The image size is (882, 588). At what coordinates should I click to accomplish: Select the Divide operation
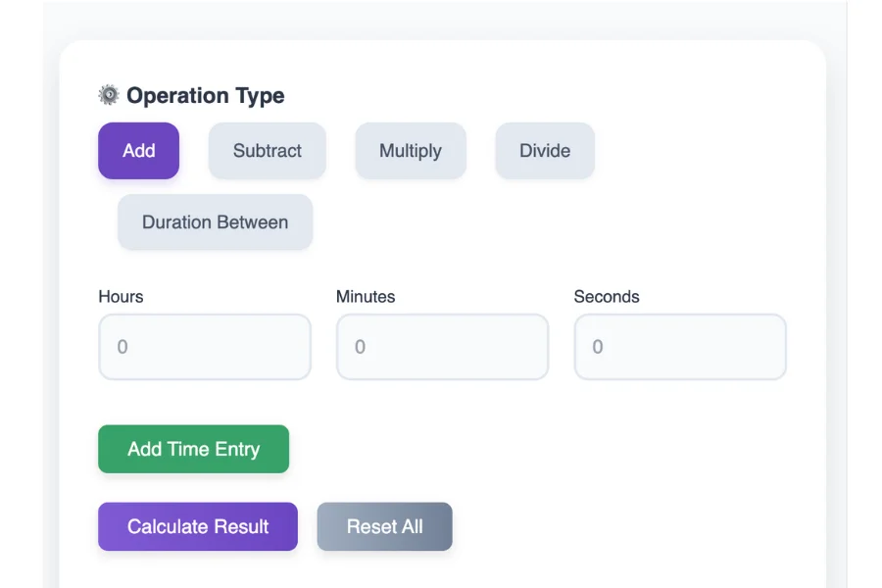pos(545,151)
